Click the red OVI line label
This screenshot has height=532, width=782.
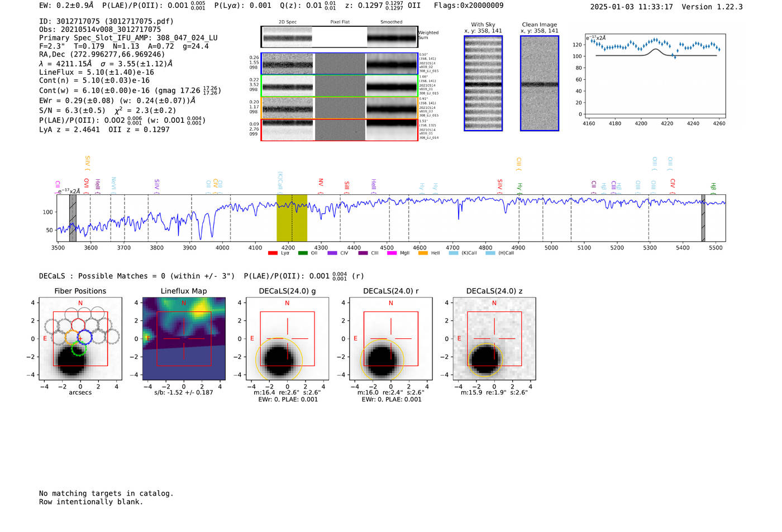[x=87, y=185]
